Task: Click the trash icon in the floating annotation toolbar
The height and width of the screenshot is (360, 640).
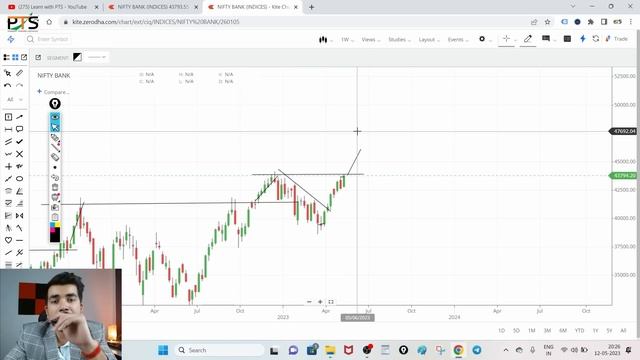Action: point(55,187)
